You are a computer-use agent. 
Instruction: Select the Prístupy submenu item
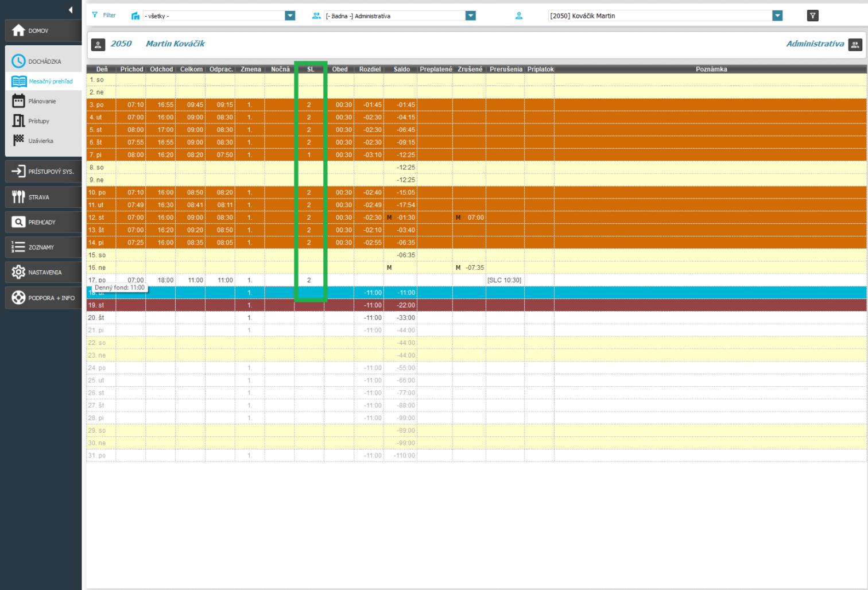[38, 121]
